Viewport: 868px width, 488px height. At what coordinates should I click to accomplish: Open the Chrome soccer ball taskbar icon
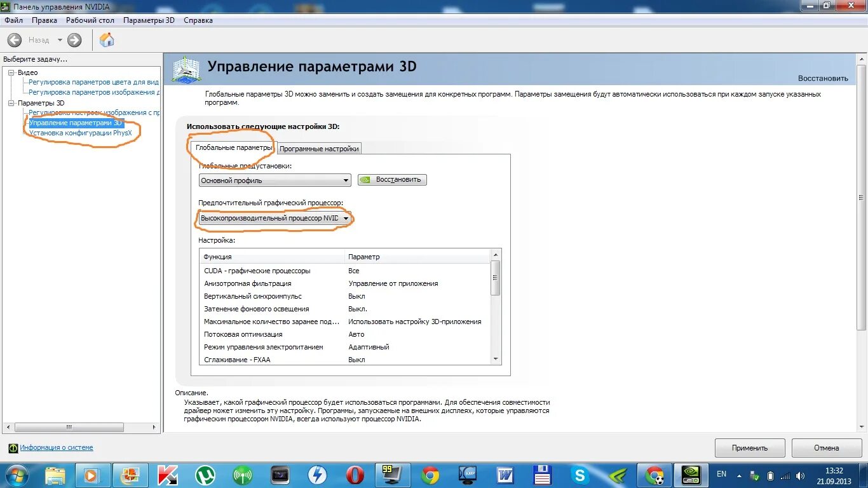pos(654,475)
